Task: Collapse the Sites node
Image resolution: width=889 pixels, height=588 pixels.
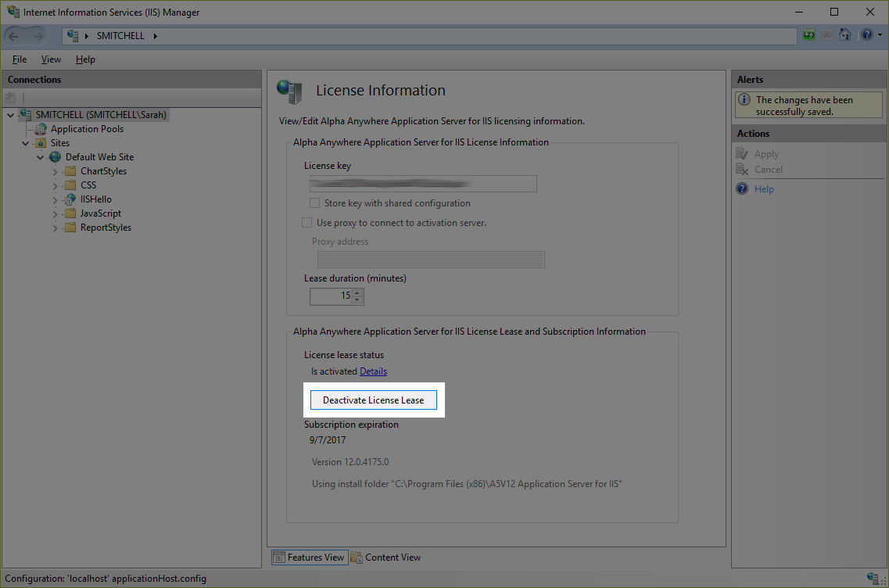Action: click(x=26, y=143)
